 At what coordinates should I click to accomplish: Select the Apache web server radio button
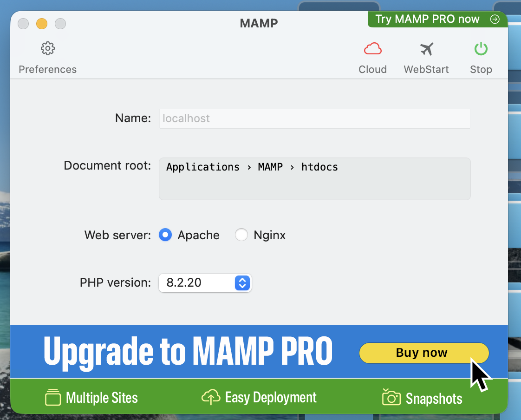pyautogui.click(x=165, y=235)
